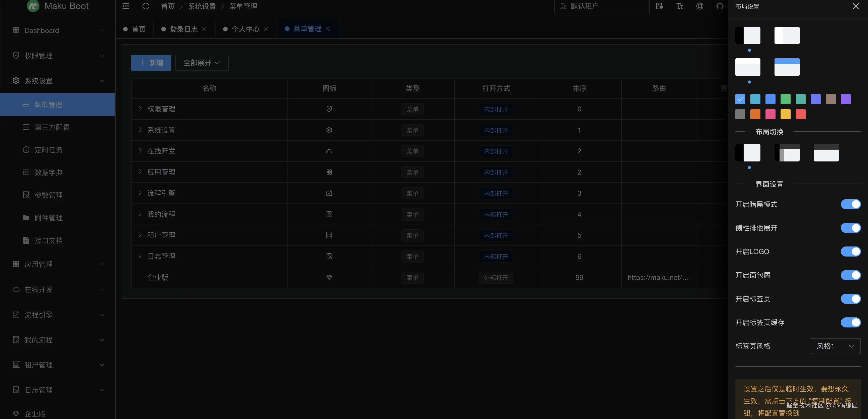This screenshot has height=419, width=868.
Task: Click the GitHub icon in header
Action: pos(720,6)
